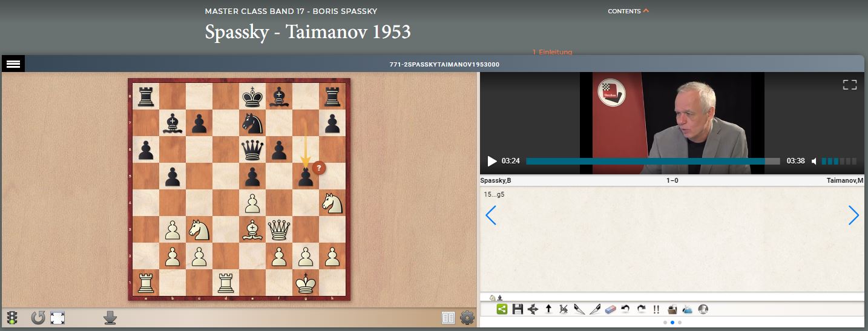The height and width of the screenshot is (331, 868).
Task: Toggle the video fullscreen brackets
Action: pyautogui.click(x=850, y=85)
